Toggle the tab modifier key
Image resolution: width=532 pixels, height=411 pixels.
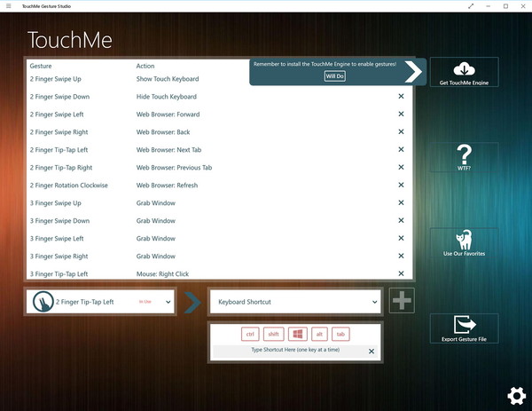tap(340, 334)
